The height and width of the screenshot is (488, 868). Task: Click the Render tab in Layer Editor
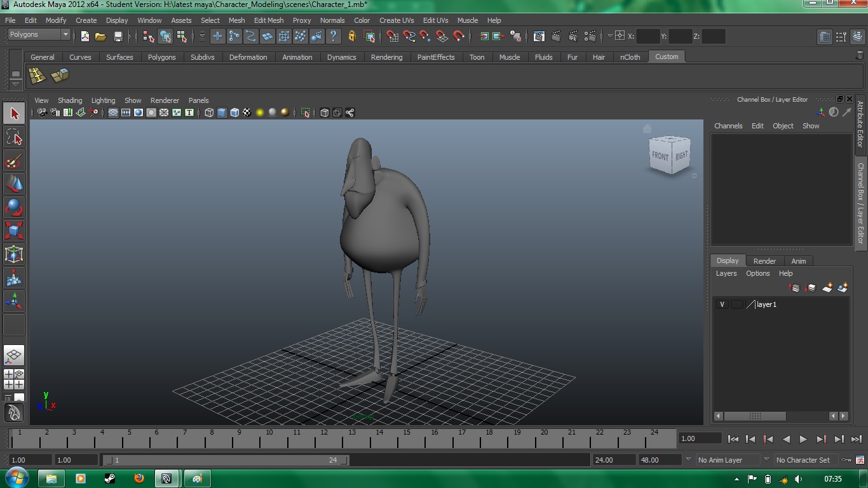[x=764, y=261]
